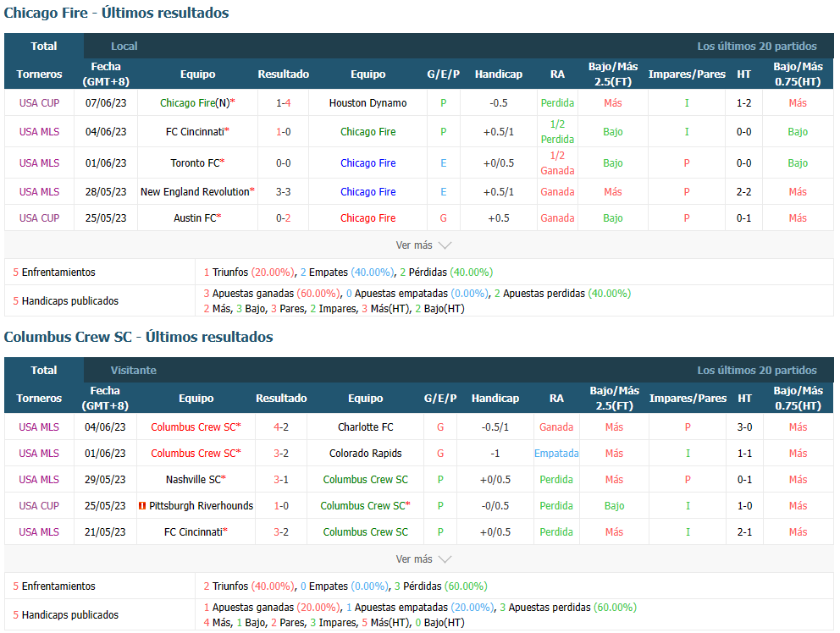Open the 0-2 result of Austin FC match
The height and width of the screenshot is (633, 840).
point(284,218)
